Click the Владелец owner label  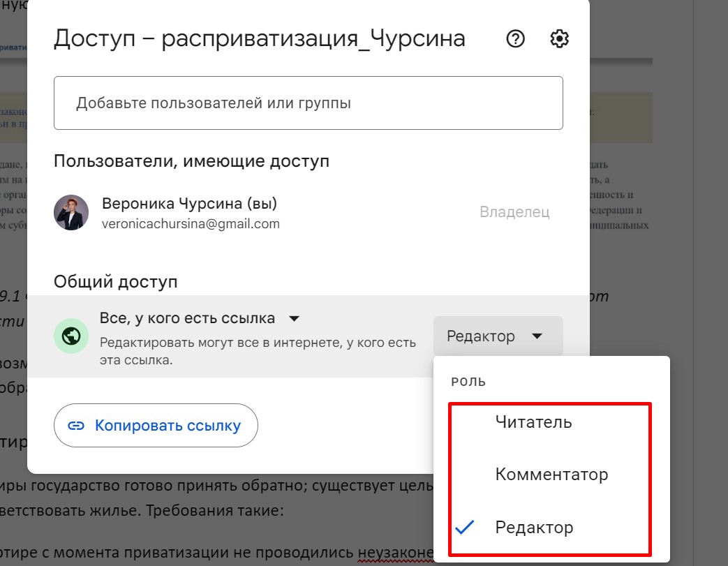[514, 212]
